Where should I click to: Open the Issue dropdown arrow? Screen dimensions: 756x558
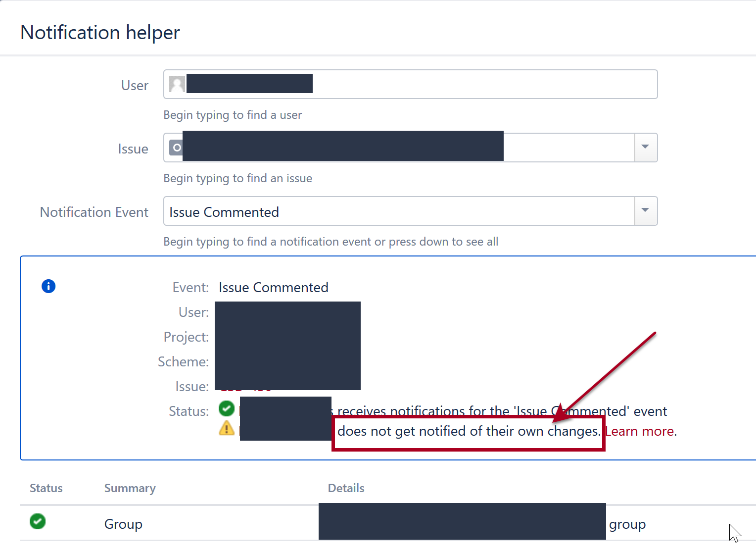(x=645, y=148)
